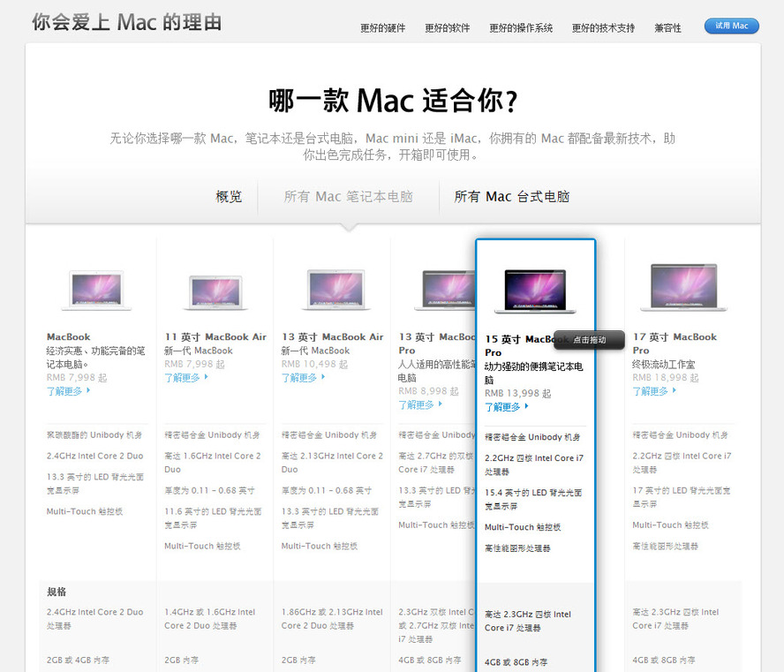Image resolution: width=784 pixels, height=672 pixels.
Task: Select the 13 英寸 MacBook Pro image
Action: [445, 290]
